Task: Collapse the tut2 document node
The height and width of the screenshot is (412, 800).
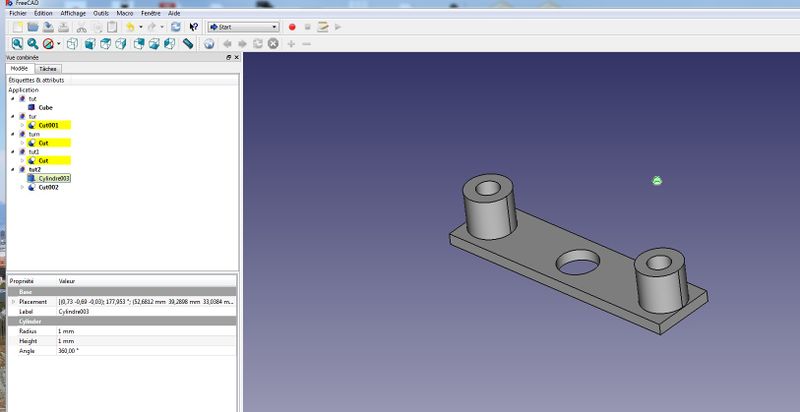Action: point(12,169)
